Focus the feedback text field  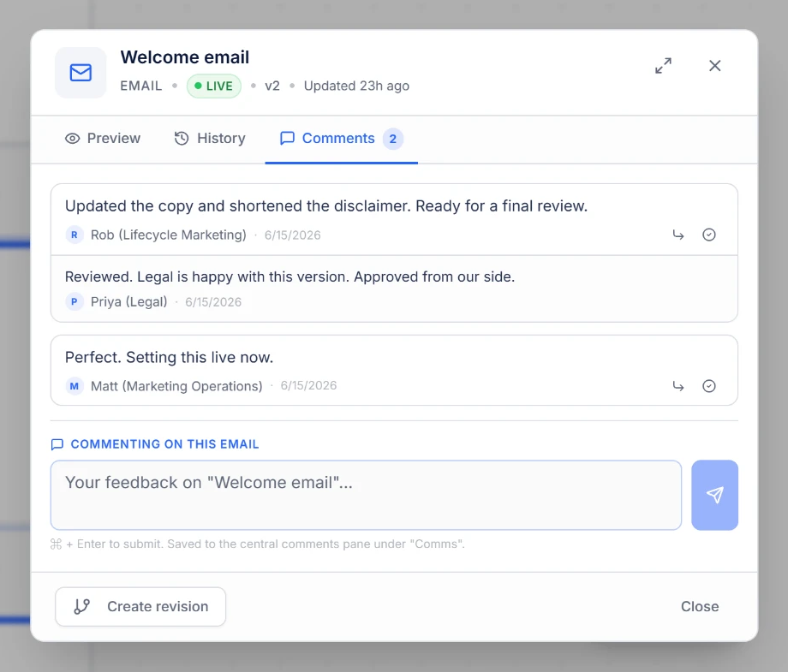[x=366, y=495]
